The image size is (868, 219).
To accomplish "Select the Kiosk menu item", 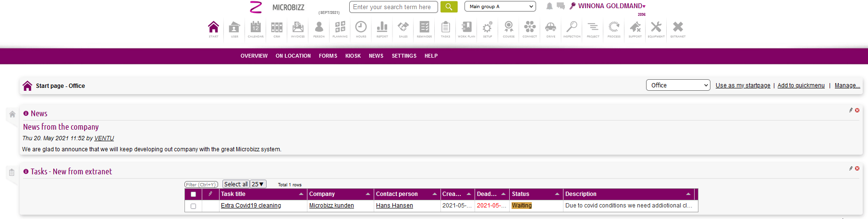I will (353, 56).
